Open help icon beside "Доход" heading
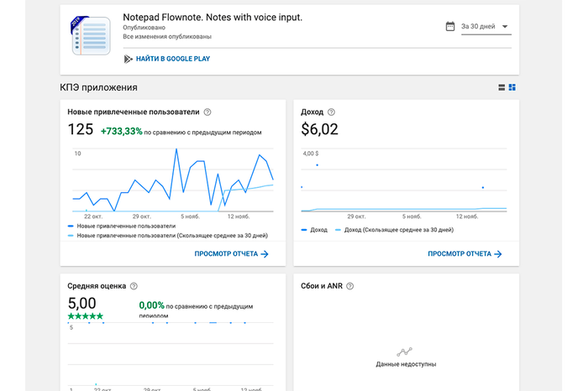 coord(331,112)
